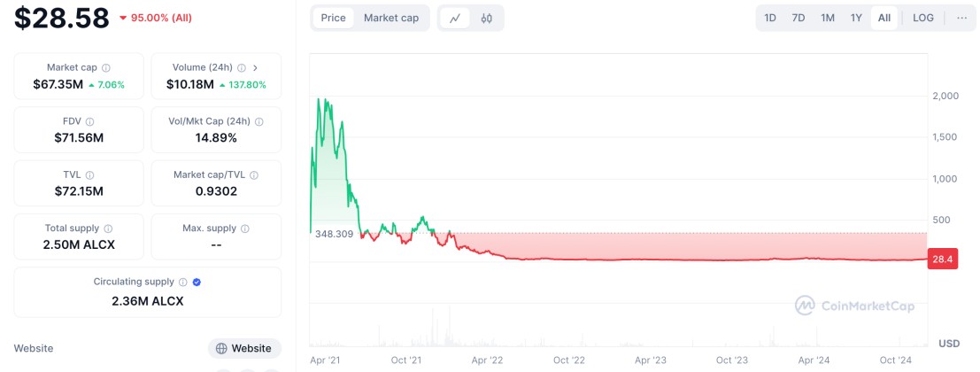The width and height of the screenshot is (980, 372).
Task: Click the FDV info icon
Action: 89,121
